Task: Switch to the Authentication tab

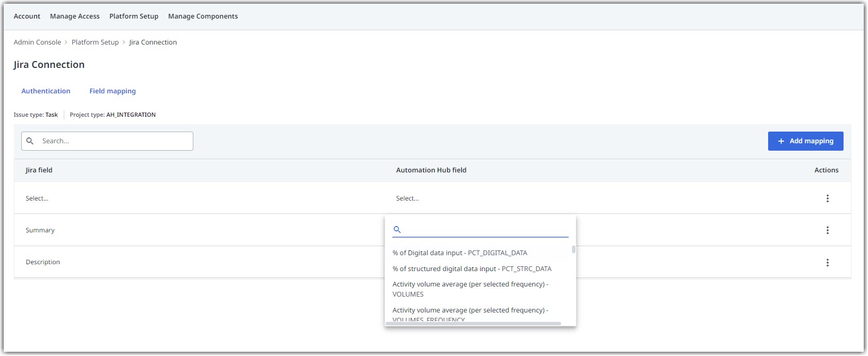Action: pos(46,91)
